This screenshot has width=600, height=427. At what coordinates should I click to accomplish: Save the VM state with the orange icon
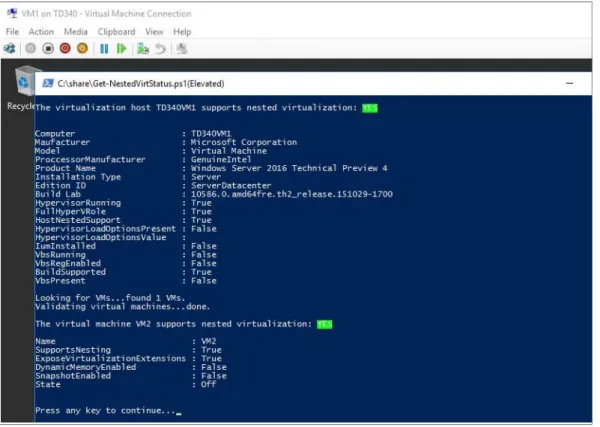tap(82, 49)
